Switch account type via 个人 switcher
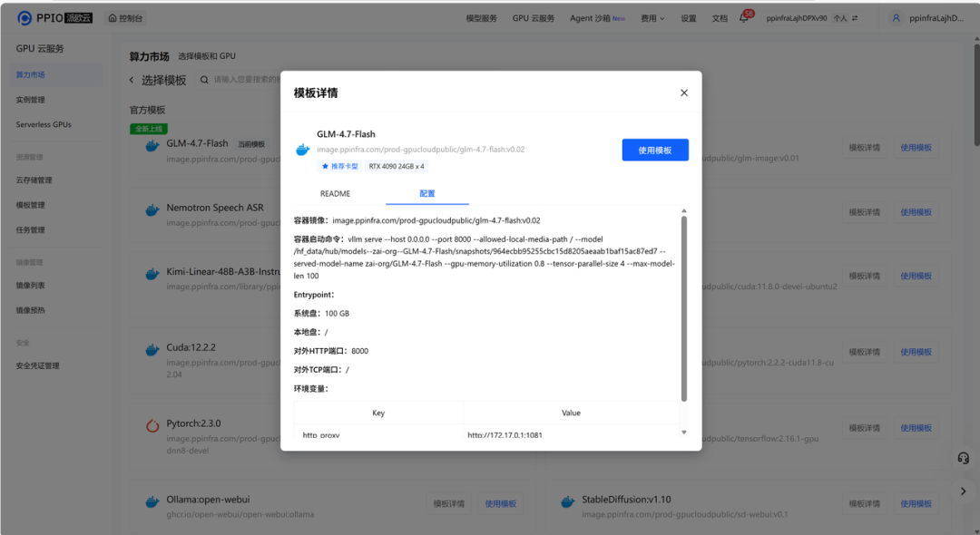Viewport: 980px width, 535px height. coord(846,18)
